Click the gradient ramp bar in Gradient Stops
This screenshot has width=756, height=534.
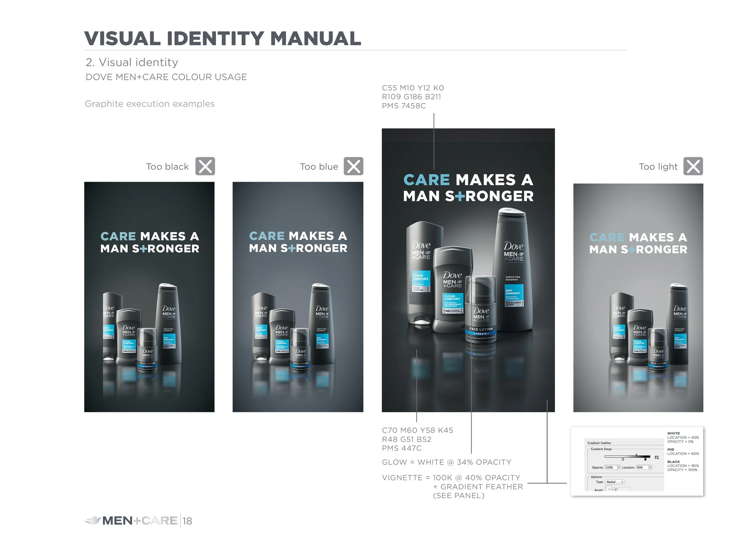click(627, 456)
